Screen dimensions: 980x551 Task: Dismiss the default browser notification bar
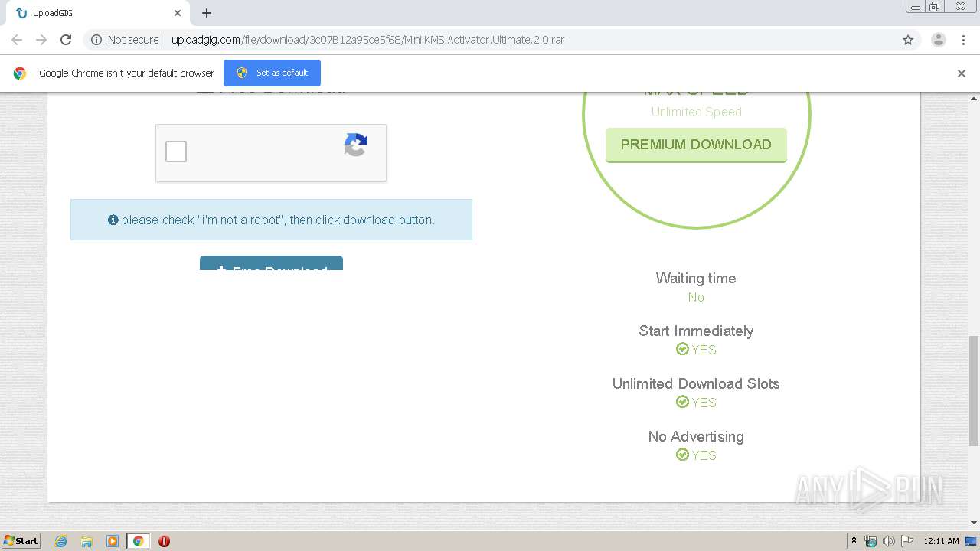[x=962, y=73]
